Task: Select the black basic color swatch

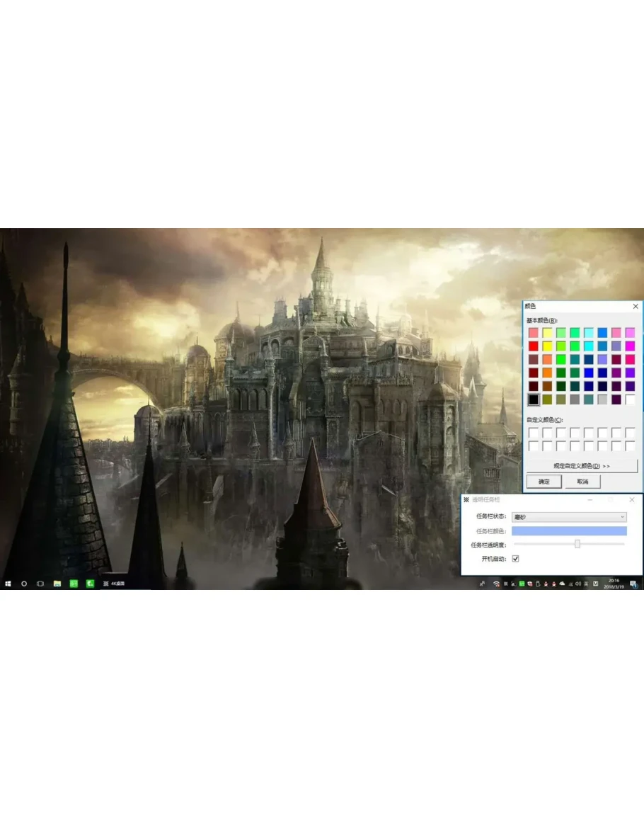Action: (533, 399)
